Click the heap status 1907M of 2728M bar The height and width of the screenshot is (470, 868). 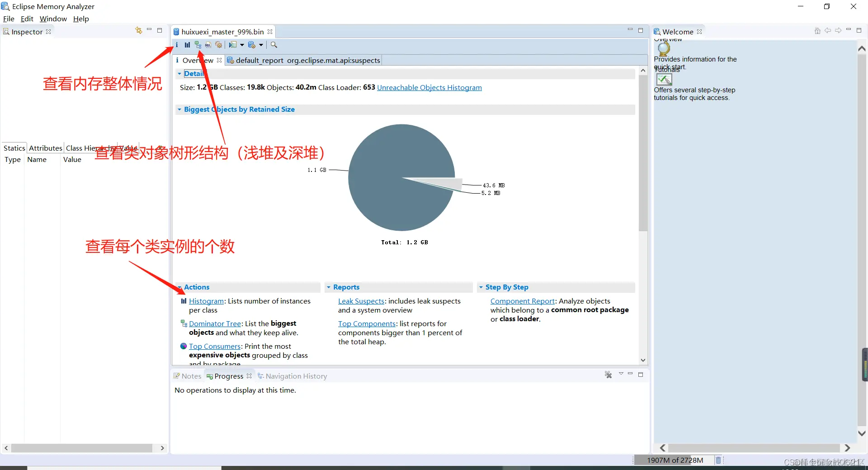(x=675, y=460)
